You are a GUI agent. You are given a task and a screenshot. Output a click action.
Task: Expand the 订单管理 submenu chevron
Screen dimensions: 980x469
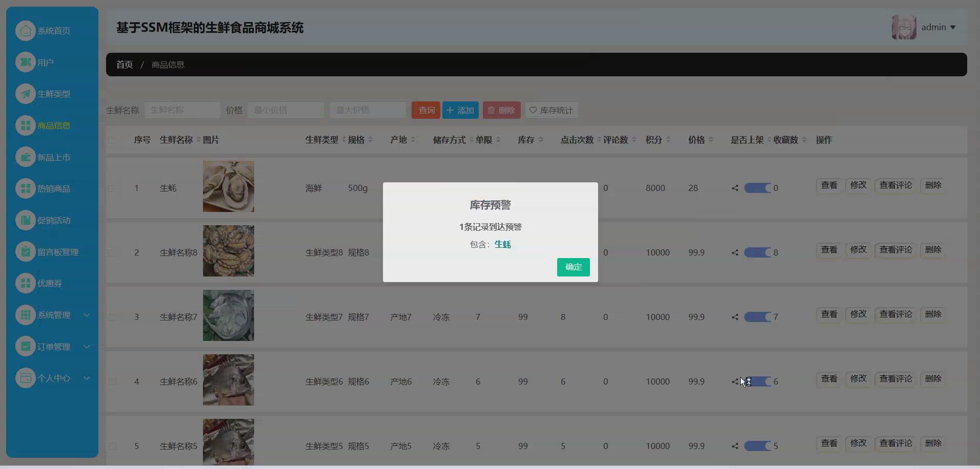tap(87, 347)
